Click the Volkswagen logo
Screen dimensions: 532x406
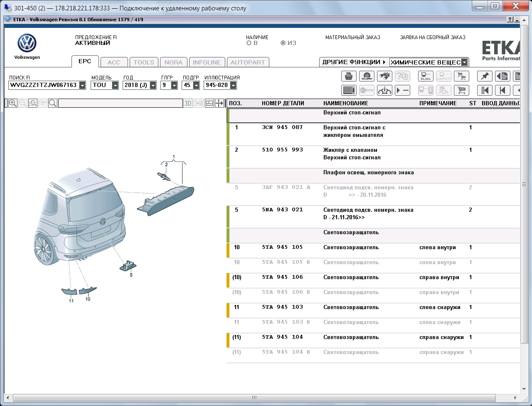(x=27, y=43)
